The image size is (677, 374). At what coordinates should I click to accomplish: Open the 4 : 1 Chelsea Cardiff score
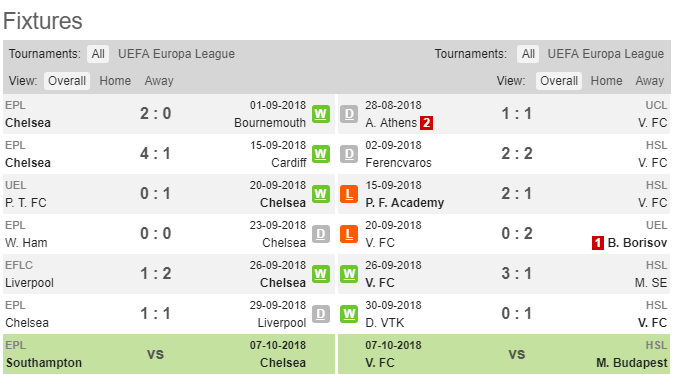click(x=155, y=154)
